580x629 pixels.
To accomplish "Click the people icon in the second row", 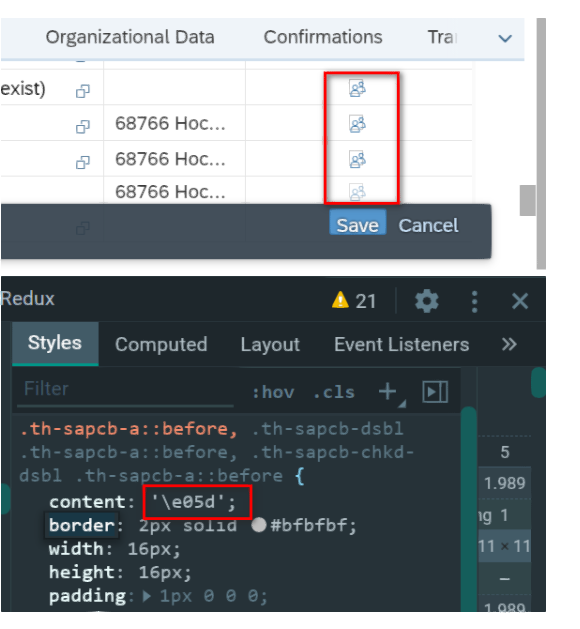I will pos(357,124).
